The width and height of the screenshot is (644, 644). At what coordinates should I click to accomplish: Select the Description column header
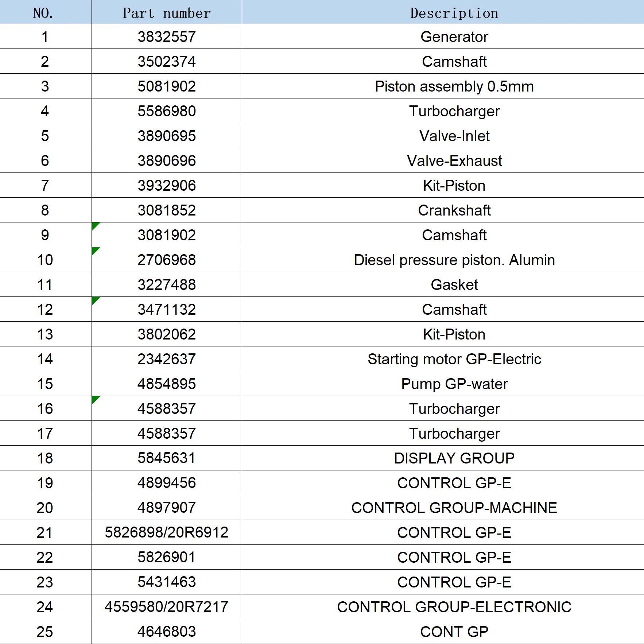(x=443, y=12)
